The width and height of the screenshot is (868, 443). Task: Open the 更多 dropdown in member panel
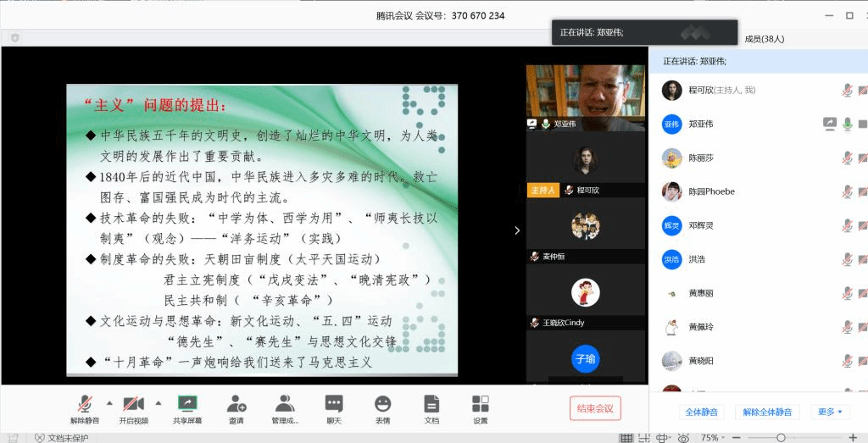[830, 412]
